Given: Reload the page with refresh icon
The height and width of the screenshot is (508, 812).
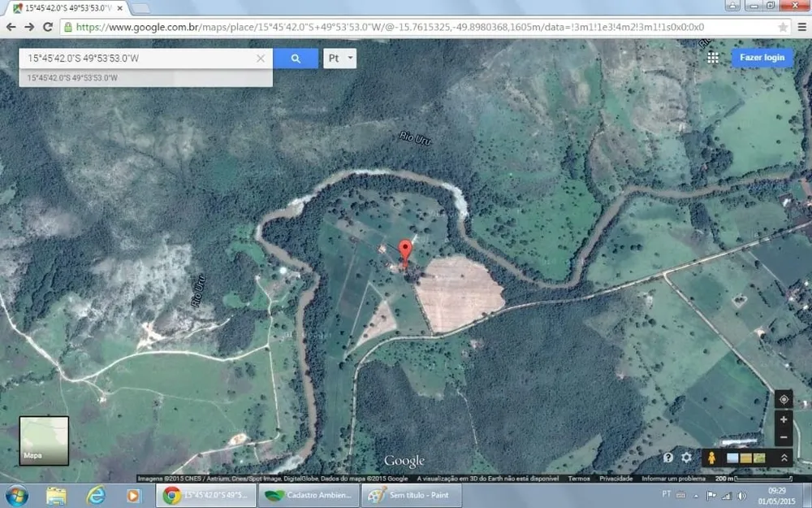Looking at the screenshot, I should point(48,28).
